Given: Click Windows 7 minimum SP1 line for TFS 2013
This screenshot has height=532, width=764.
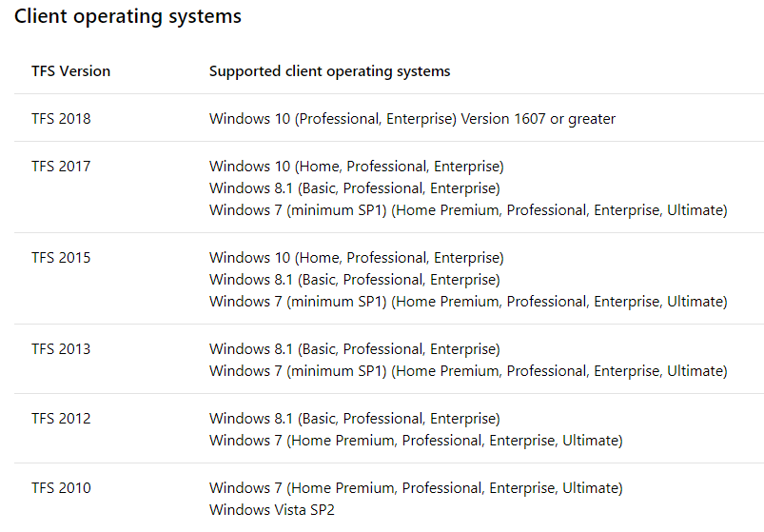Looking at the screenshot, I should coord(468,371).
